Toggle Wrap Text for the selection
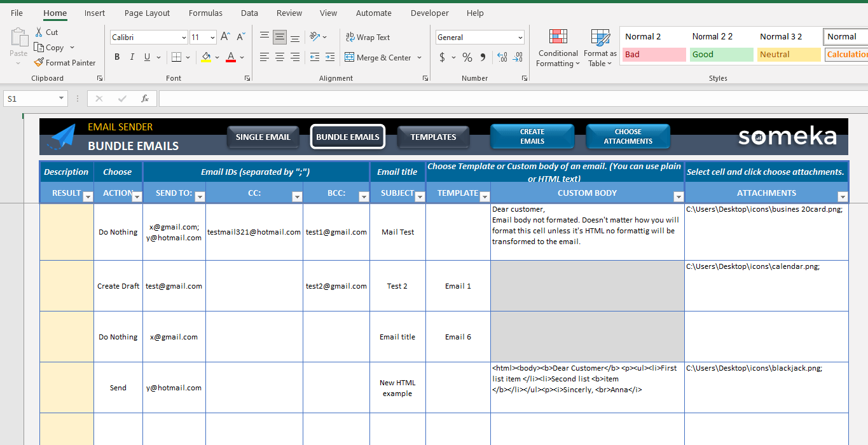The height and width of the screenshot is (445, 868). point(368,37)
